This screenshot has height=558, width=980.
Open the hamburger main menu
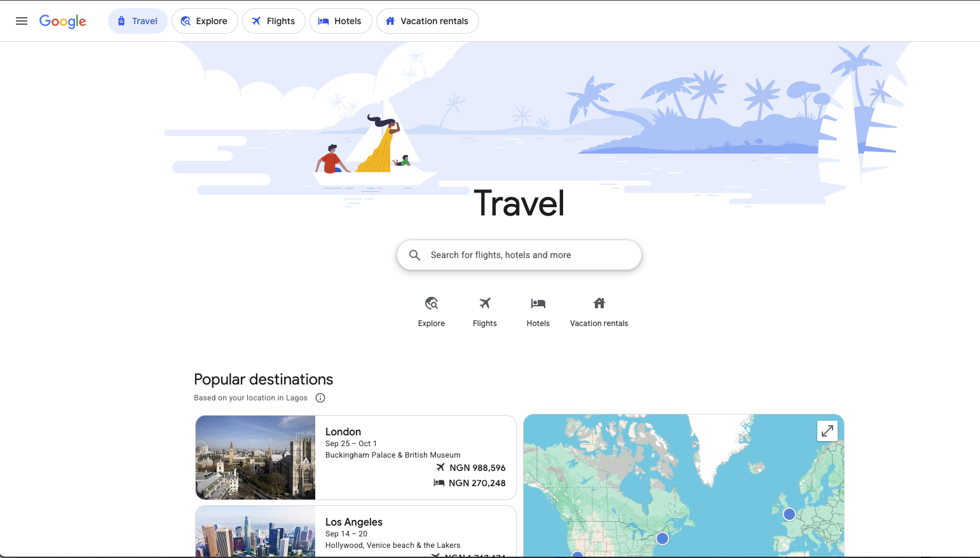(22, 21)
